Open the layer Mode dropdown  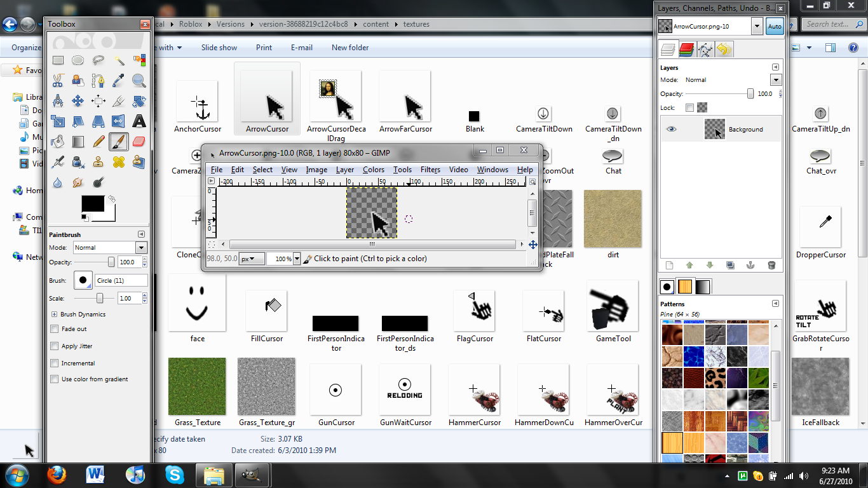point(776,79)
